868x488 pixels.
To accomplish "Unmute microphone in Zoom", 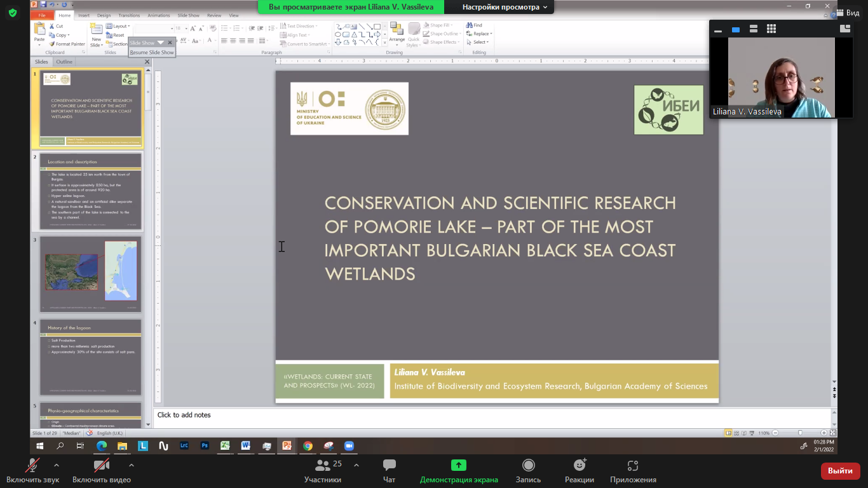I will pyautogui.click(x=32, y=466).
